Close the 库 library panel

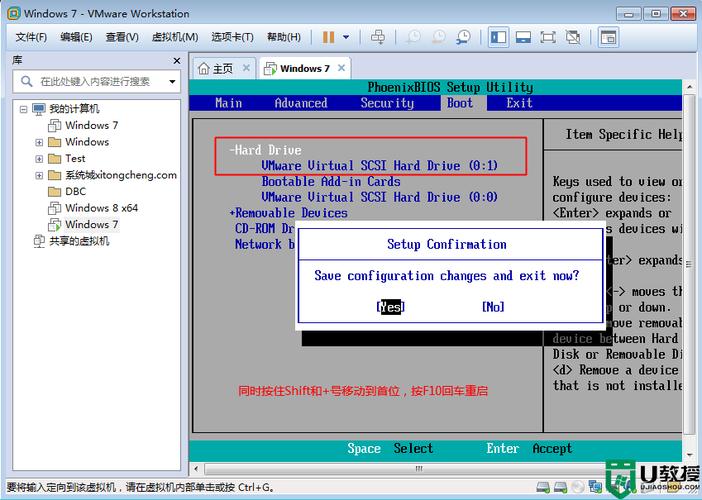pyautogui.click(x=177, y=61)
